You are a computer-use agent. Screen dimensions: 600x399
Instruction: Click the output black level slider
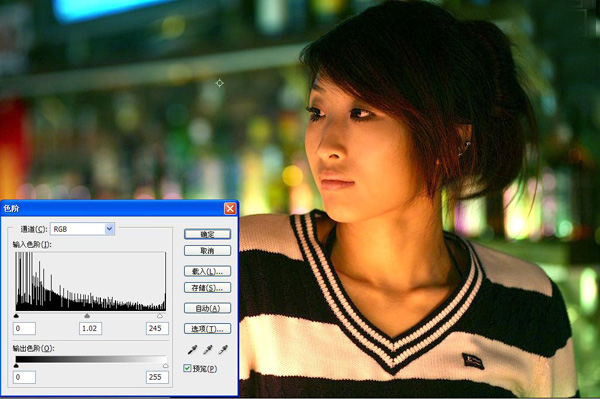pyautogui.click(x=16, y=366)
